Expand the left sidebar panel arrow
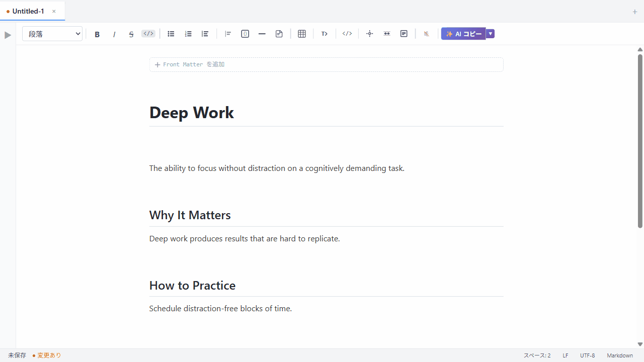 (8, 35)
